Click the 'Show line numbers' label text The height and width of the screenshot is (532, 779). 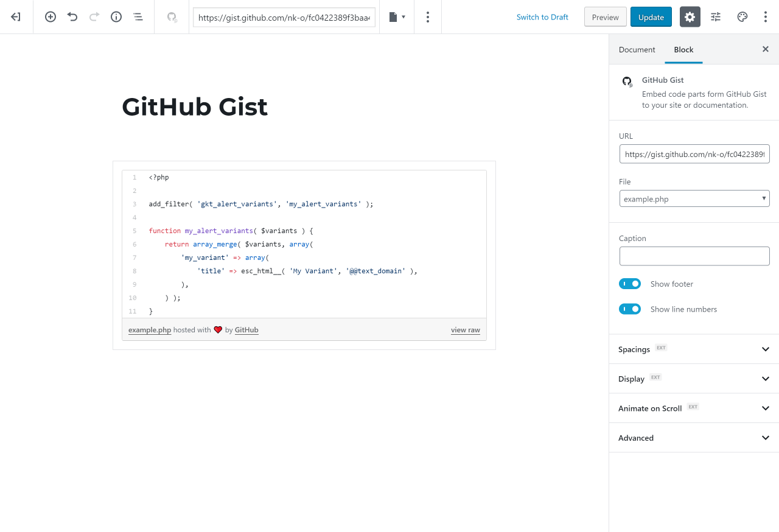683,309
